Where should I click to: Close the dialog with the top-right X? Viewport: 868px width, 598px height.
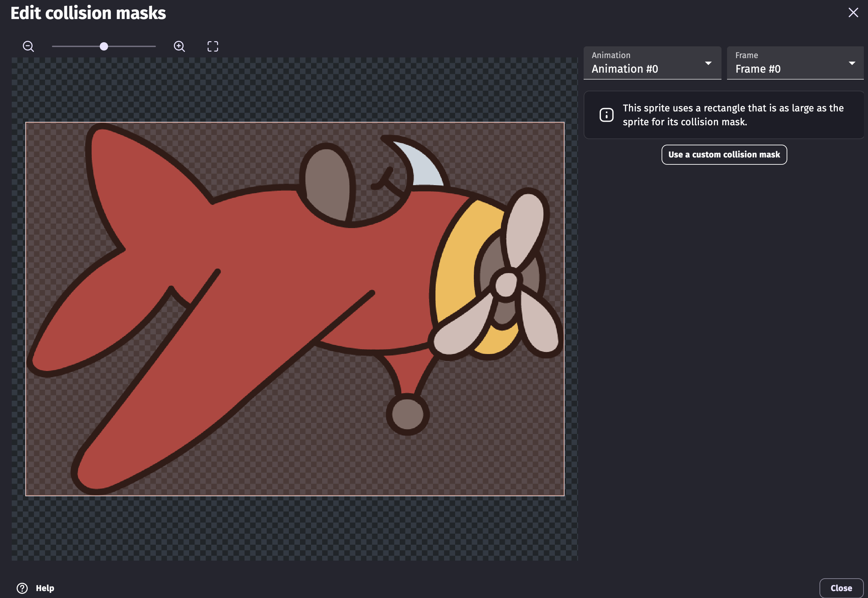point(853,13)
